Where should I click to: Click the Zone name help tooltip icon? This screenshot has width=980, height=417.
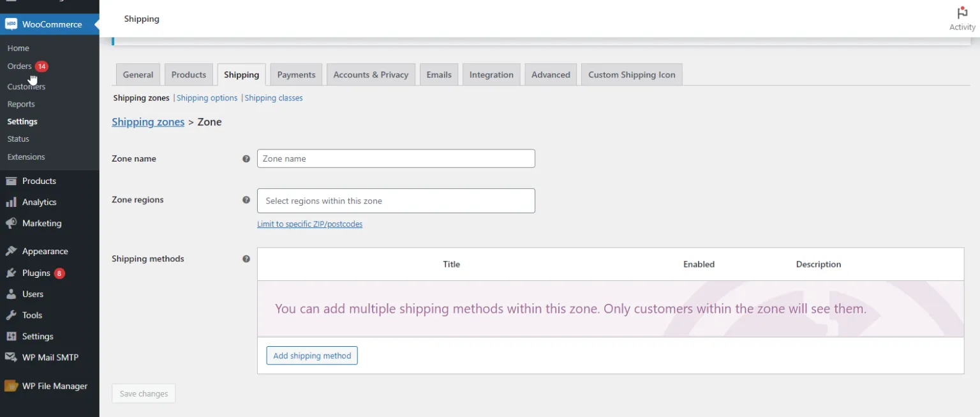pos(246,159)
